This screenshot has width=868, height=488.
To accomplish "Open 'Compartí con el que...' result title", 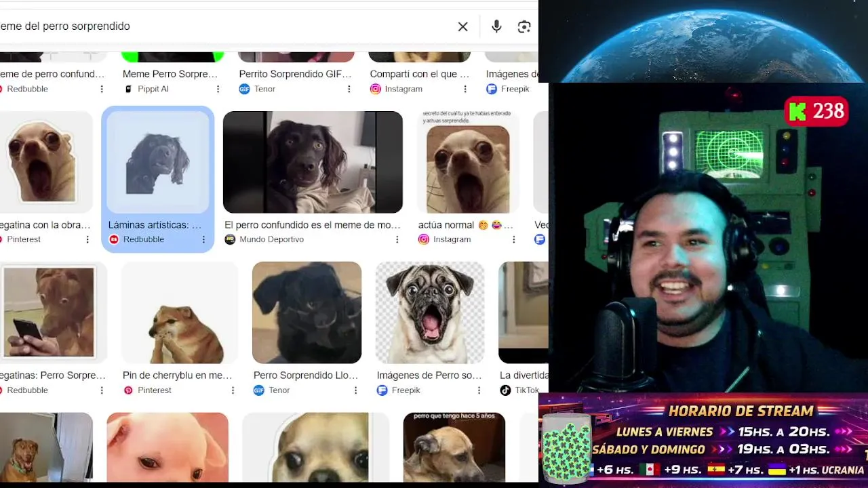I will pos(420,74).
